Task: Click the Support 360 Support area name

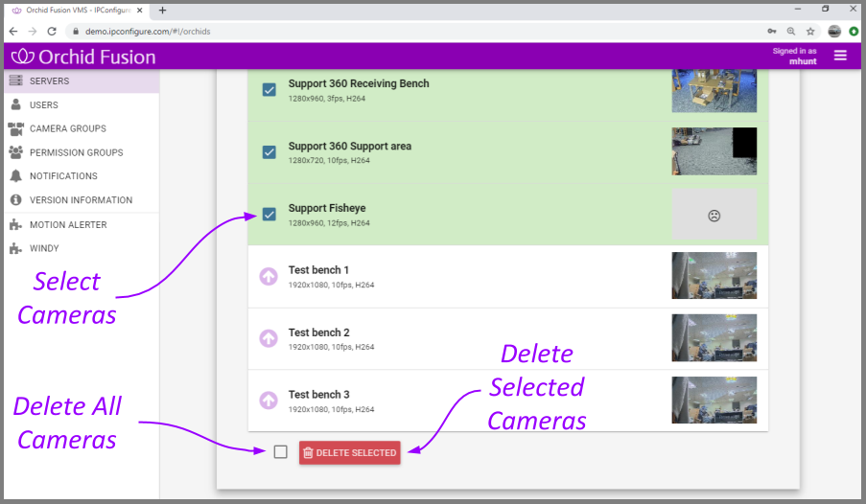Action: click(350, 146)
